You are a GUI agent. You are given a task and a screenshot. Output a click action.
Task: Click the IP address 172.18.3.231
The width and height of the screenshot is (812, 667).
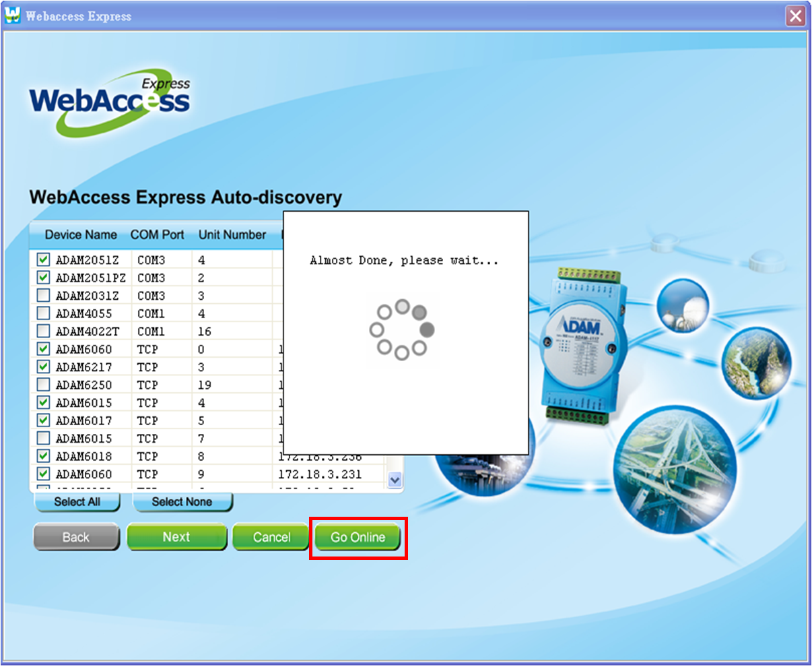click(320, 474)
